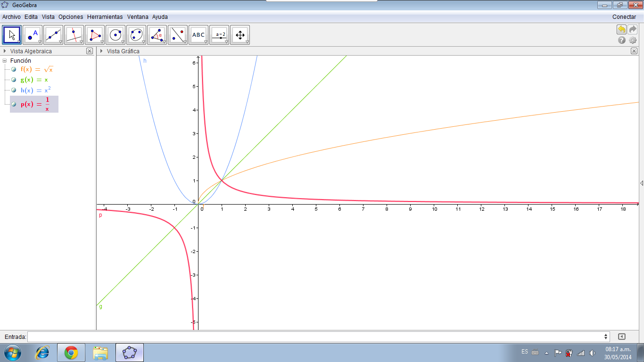644x362 pixels.
Task: Open the Polygon tool's dropdown triangle
Action: [x=102, y=42]
